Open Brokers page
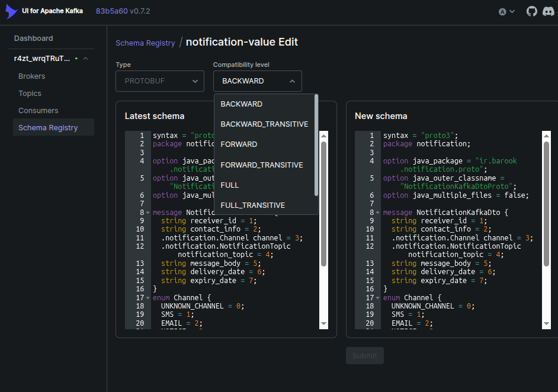The height and width of the screenshot is (392, 558). click(x=31, y=76)
